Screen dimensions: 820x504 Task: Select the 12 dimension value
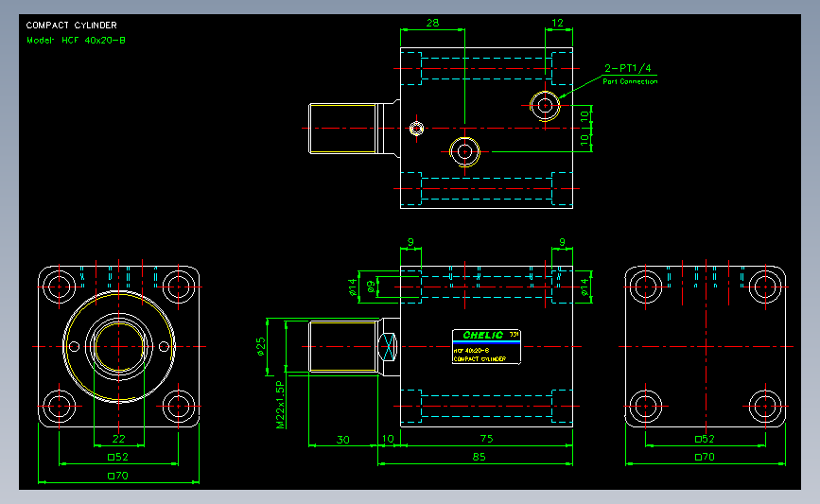click(557, 23)
